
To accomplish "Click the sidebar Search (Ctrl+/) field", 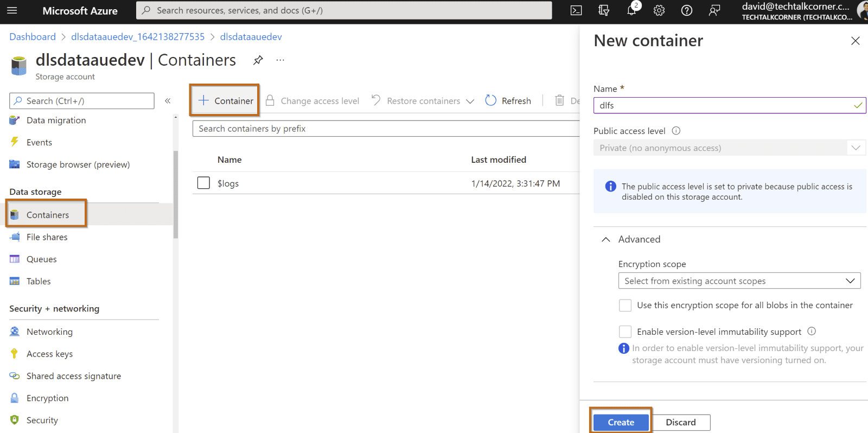I will (x=82, y=101).
